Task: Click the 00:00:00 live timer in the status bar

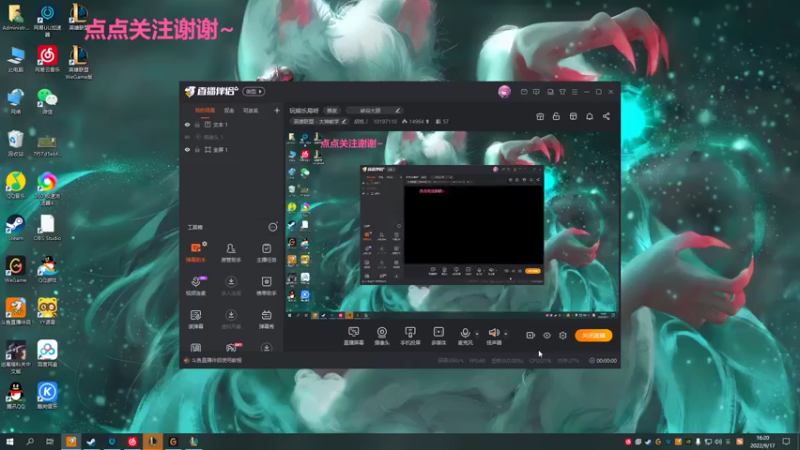Action: (x=603, y=360)
